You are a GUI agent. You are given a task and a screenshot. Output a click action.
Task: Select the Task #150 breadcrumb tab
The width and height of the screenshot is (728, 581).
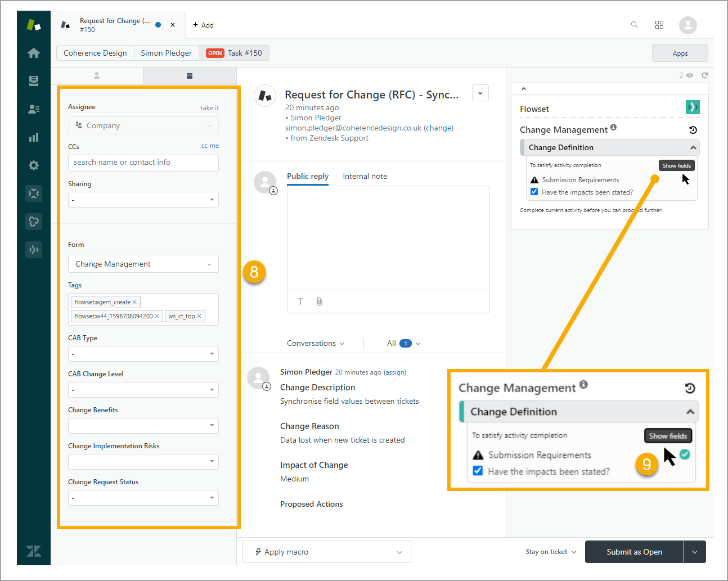pyautogui.click(x=234, y=53)
